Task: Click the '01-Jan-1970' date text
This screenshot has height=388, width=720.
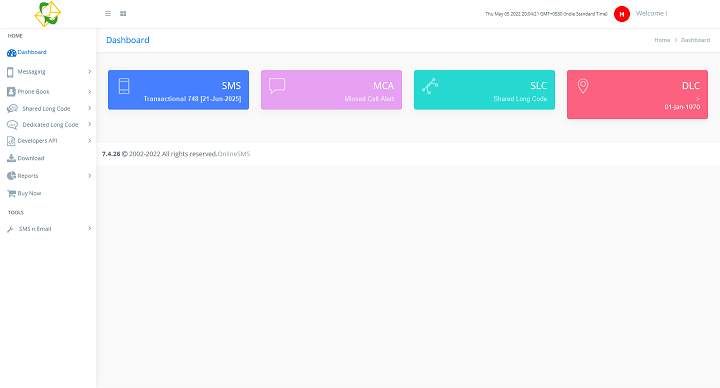Action: 682,107
